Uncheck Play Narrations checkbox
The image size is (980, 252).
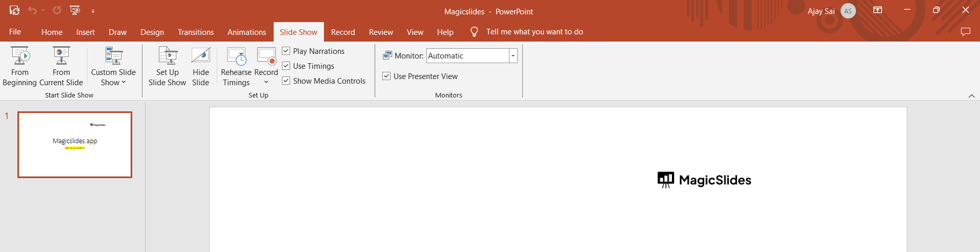(x=286, y=51)
